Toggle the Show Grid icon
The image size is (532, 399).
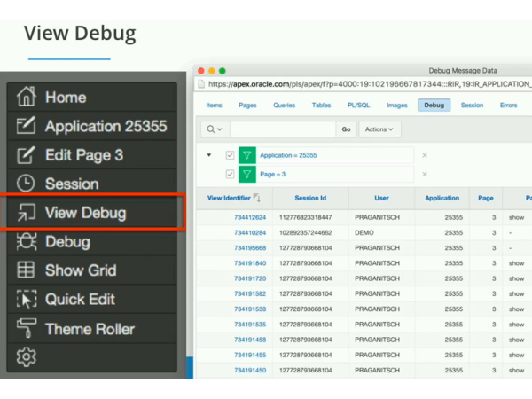click(27, 270)
